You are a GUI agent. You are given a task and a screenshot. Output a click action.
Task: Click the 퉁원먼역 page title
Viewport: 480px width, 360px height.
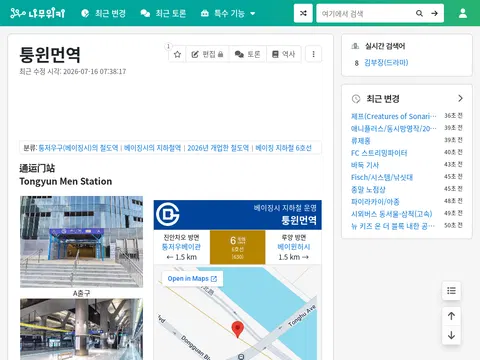50,55
